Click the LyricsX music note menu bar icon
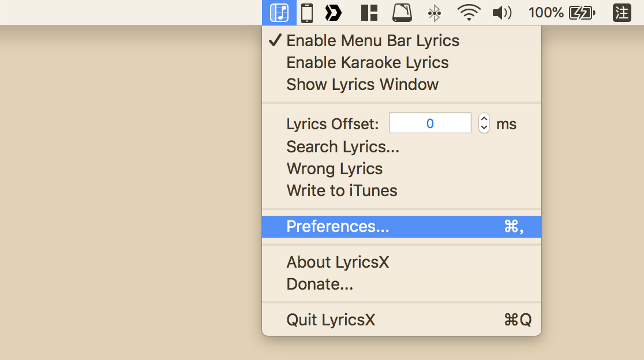644x360 pixels. point(279,13)
